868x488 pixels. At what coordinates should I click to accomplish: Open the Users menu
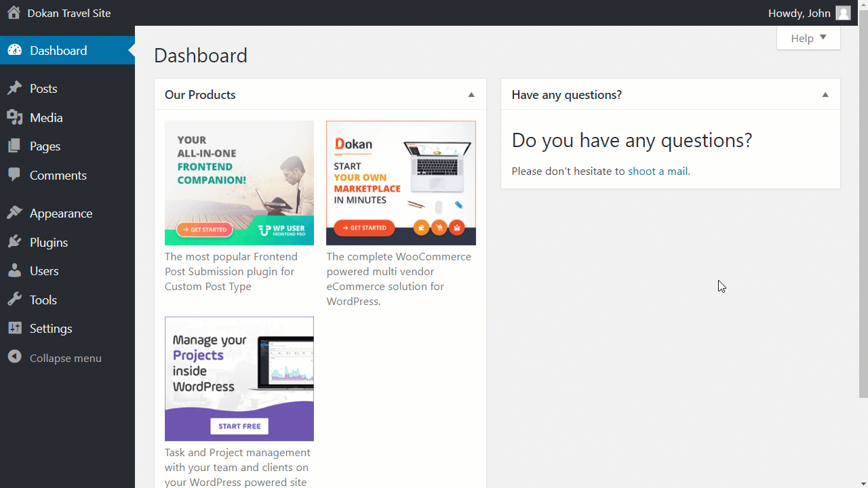68,271
